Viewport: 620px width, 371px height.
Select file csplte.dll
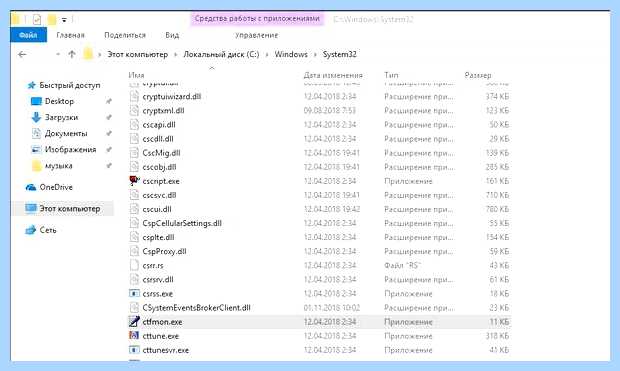coord(158,237)
